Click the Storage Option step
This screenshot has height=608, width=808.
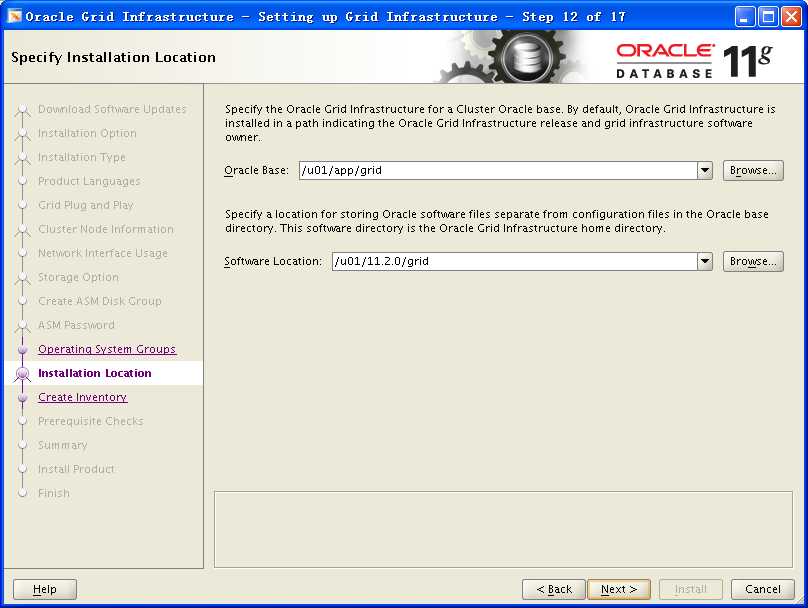[78, 277]
